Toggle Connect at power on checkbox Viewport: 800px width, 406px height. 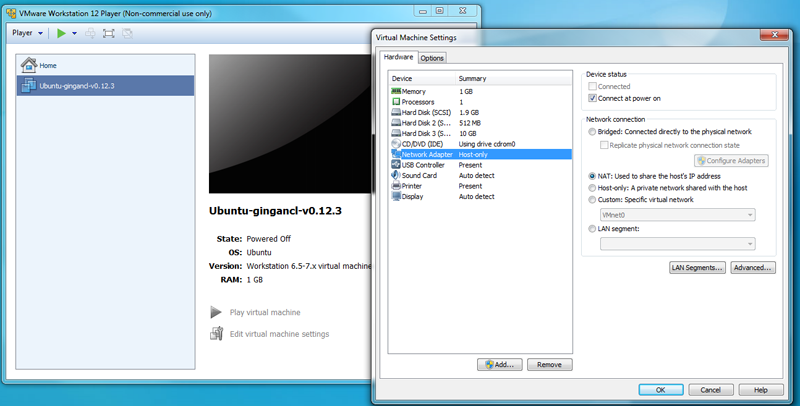coord(592,98)
